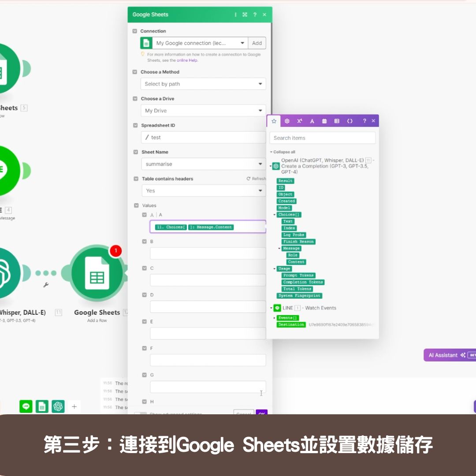The height and width of the screenshot is (476, 476).
Task: Open the date functions tab
Action: click(324, 121)
